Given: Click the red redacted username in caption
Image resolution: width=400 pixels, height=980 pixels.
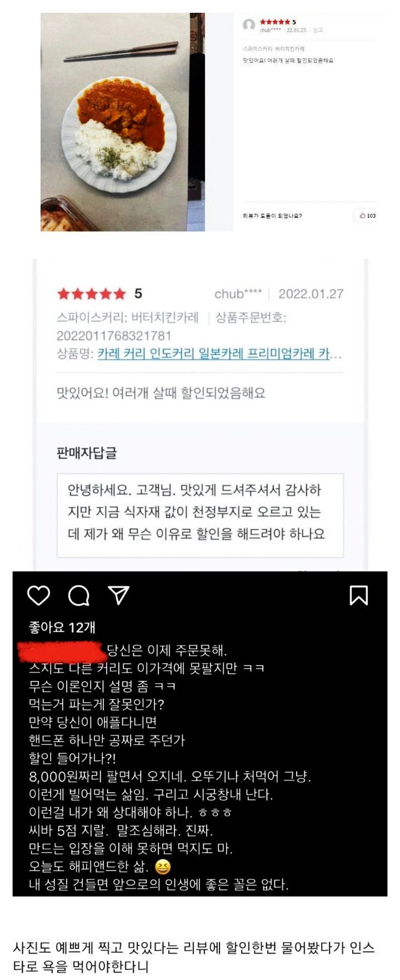Looking at the screenshot, I should [62, 651].
